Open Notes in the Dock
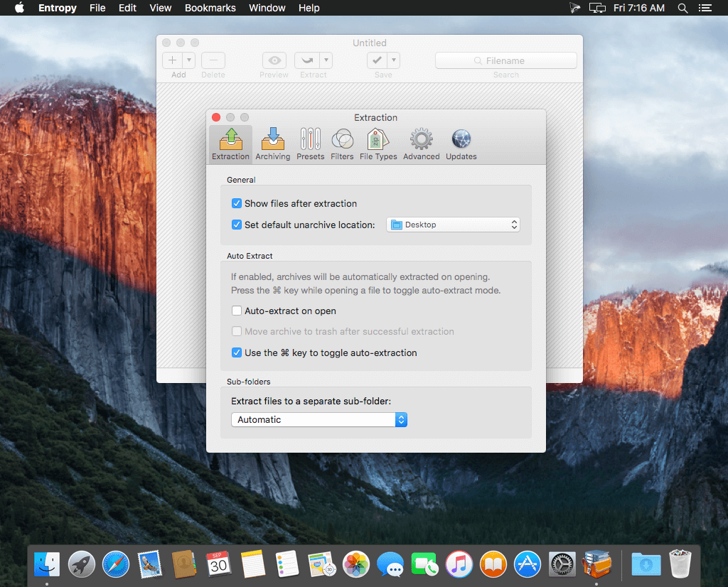This screenshot has height=587, width=728. coord(252,564)
